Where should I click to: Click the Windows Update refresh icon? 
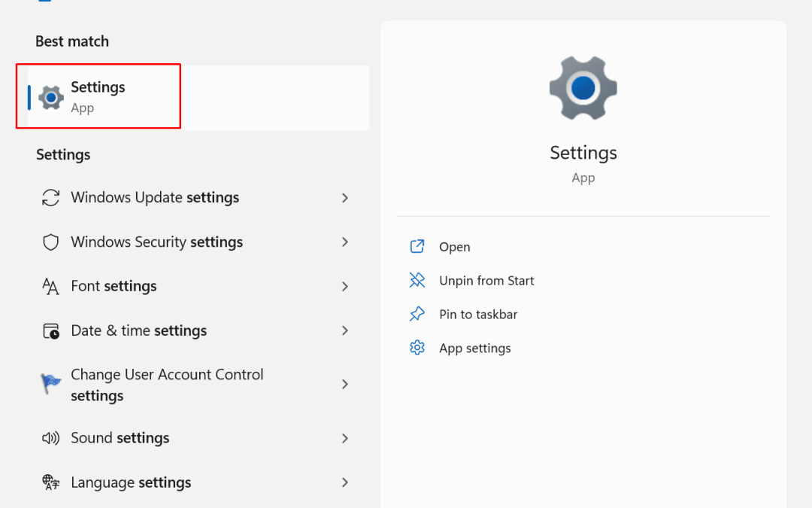[50, 197]
